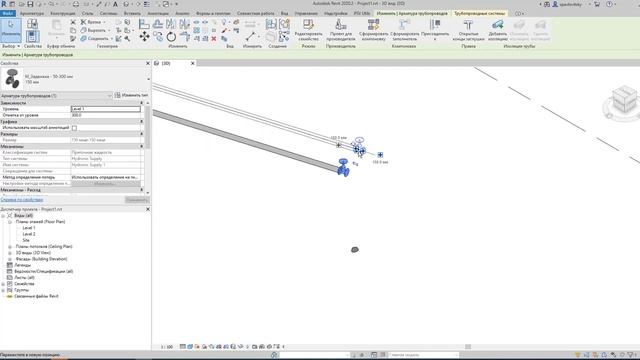Click Сформировать компоновку layout tool

[x=373, y=30]
